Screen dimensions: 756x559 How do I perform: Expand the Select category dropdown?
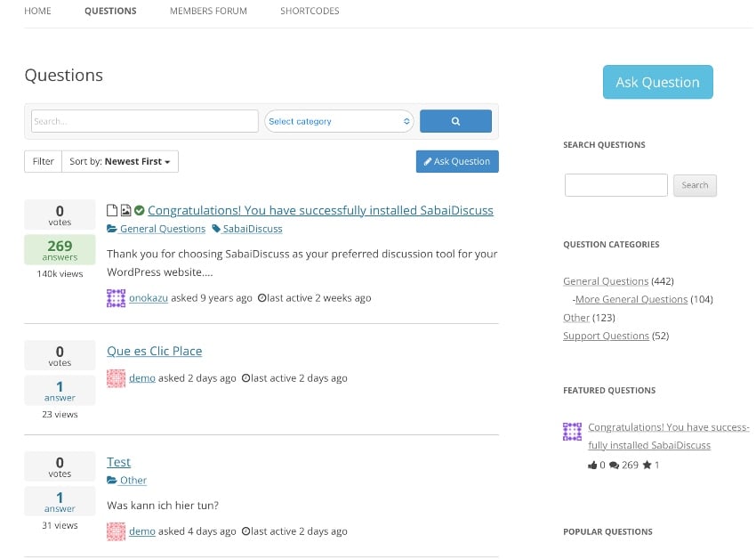339,121
